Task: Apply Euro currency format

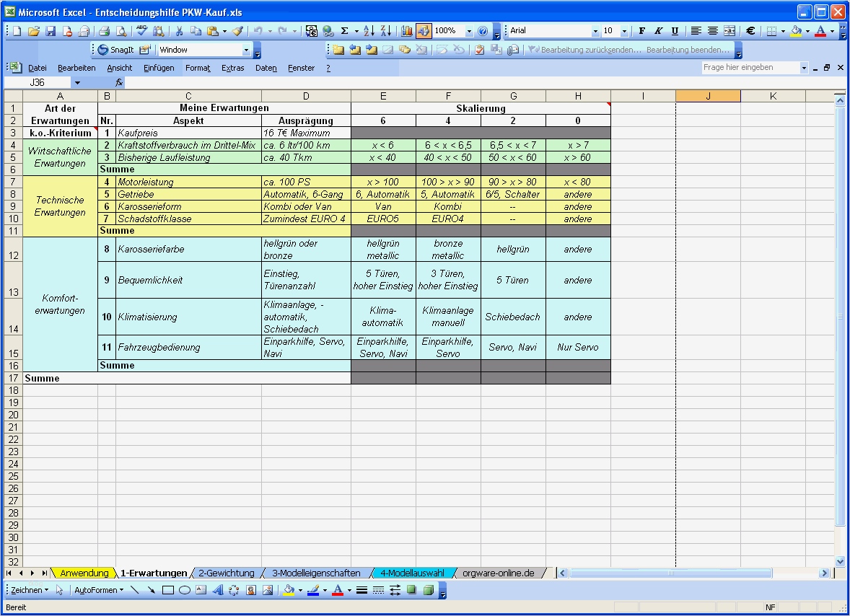Action: click(750, 31)
